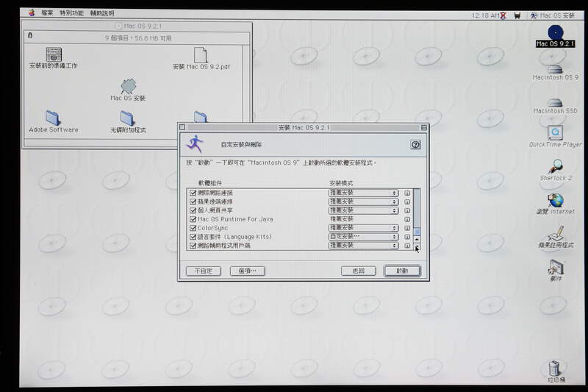The width and height of the screenshot is (588, 392).
Task: Open the Mac OS 安裝 application menu
Action: coord(552,15)
